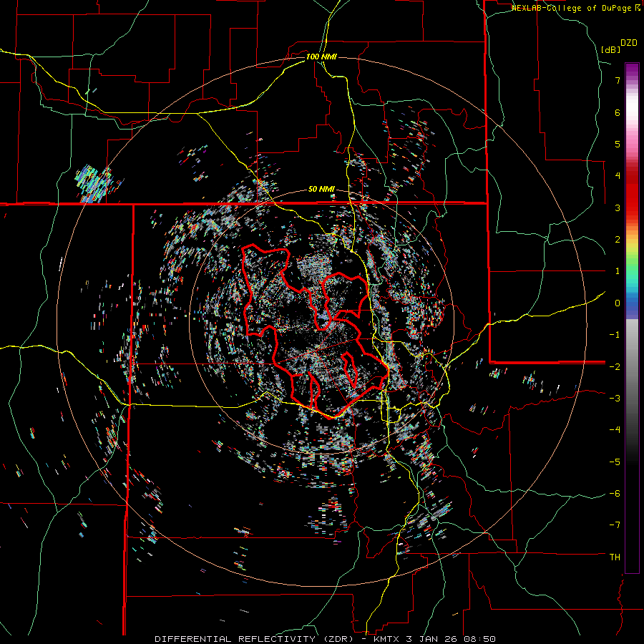Click the -4 value on color scale
Image resolution: width=644 pixels, height=644 pixels.
pos(615,430)
